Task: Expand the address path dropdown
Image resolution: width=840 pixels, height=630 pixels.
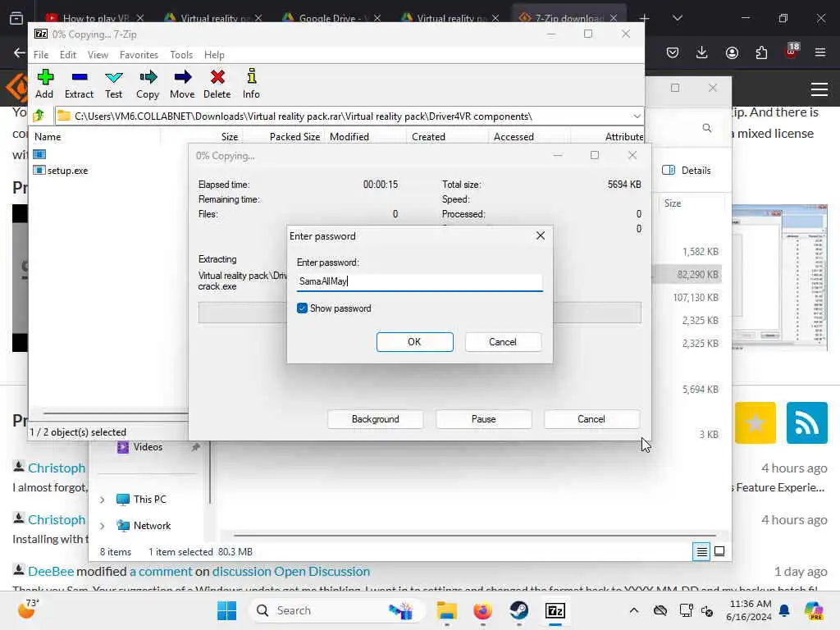Action: click(x=637, y=116)
